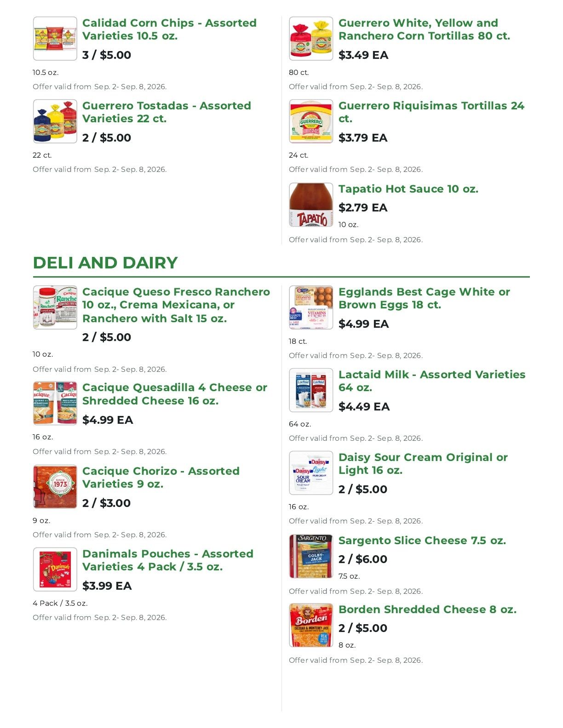This screenshot has height=728, width=563.
Task: Click Daisy Sour Cream product image
Action: pos(311,473)
